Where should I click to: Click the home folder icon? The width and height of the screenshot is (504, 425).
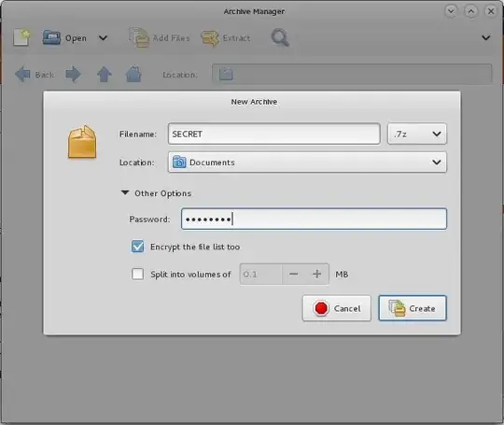click(x=133, y=75)
